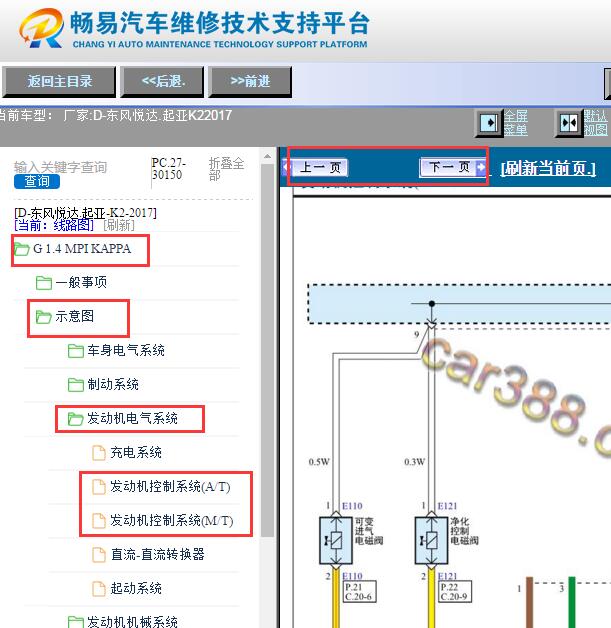
Task: Click the [D-东风悦达.起亚-K2-2017] heading
Action: point(85,212)
